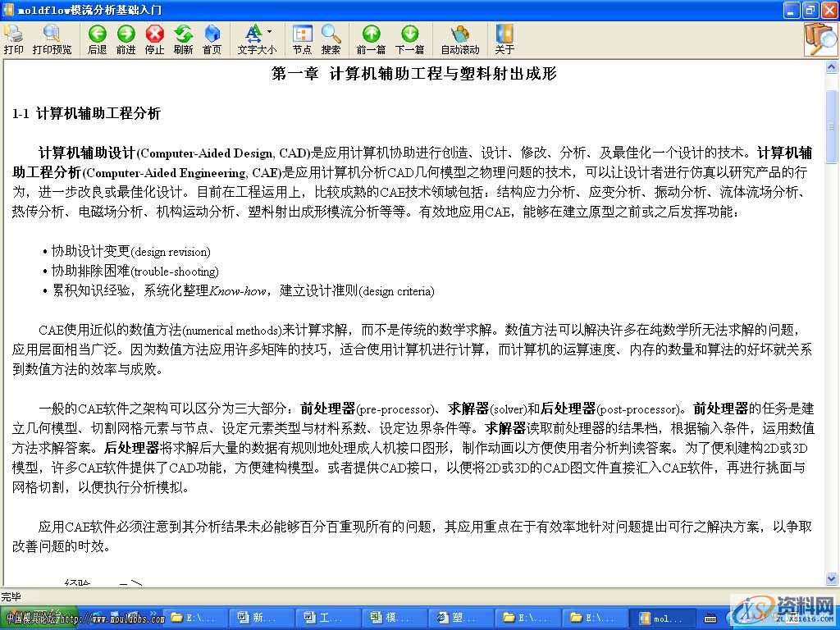Viewport: 840px width, 630px height.
Task: Open 打印预览 print preview
Action: (51, 38)
